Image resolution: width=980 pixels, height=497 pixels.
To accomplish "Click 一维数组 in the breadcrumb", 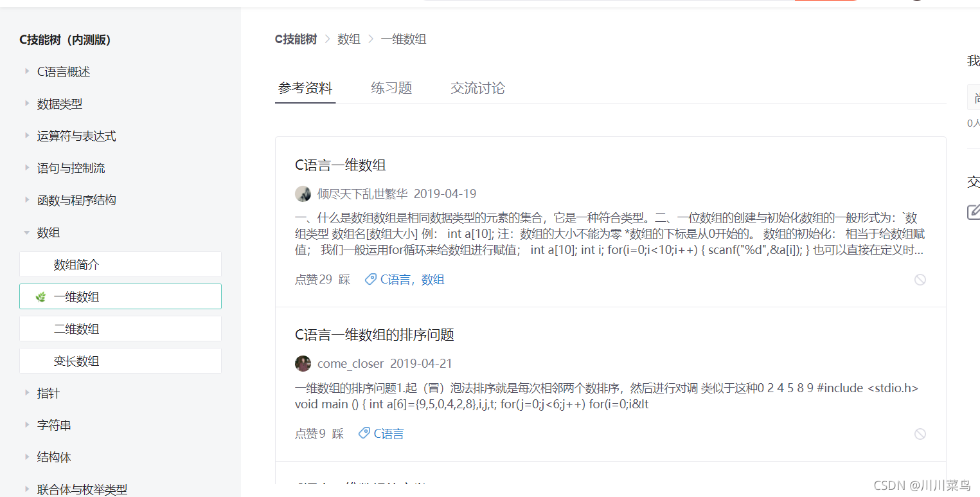I will click(x=404, y=39).
